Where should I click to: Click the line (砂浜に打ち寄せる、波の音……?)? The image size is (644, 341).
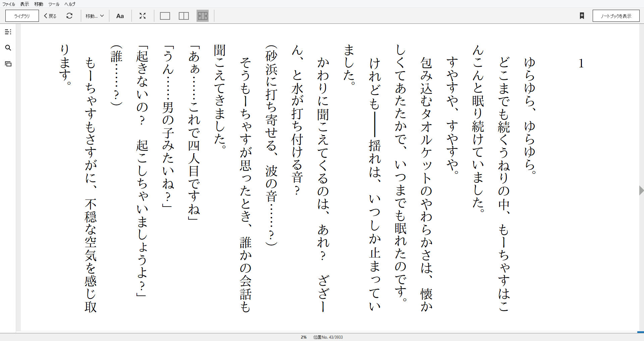pyautogui.click(x=271, y=145)
